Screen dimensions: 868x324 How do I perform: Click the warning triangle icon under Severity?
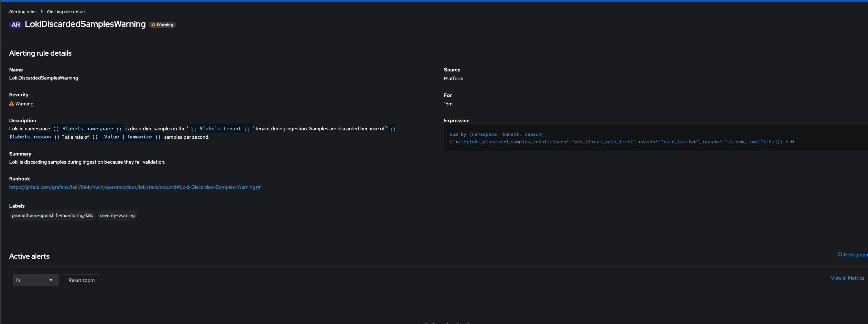pos(11,104)
